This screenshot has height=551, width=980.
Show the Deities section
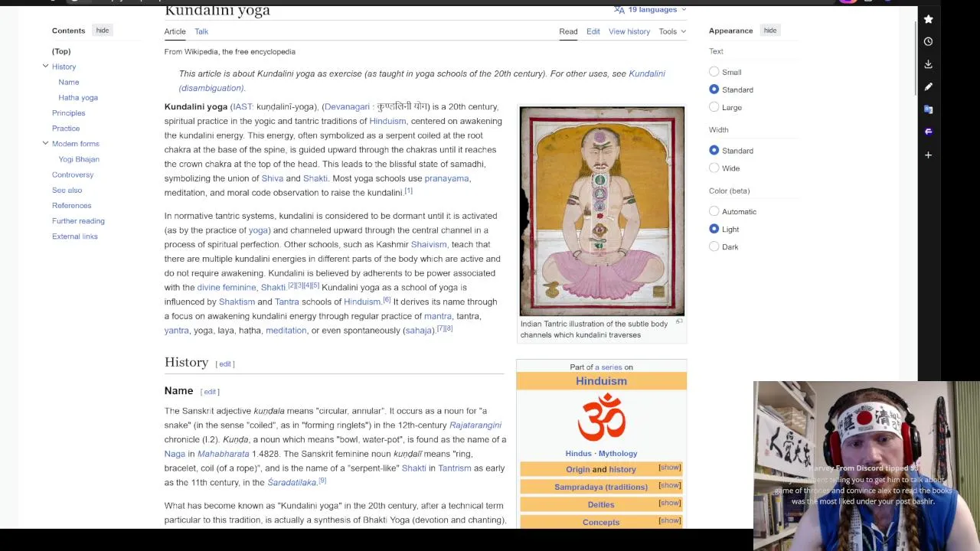coord(669,503)
